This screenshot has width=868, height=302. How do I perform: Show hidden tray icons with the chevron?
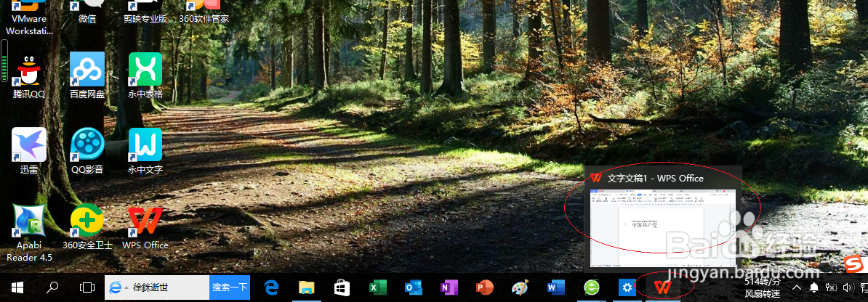797,287
